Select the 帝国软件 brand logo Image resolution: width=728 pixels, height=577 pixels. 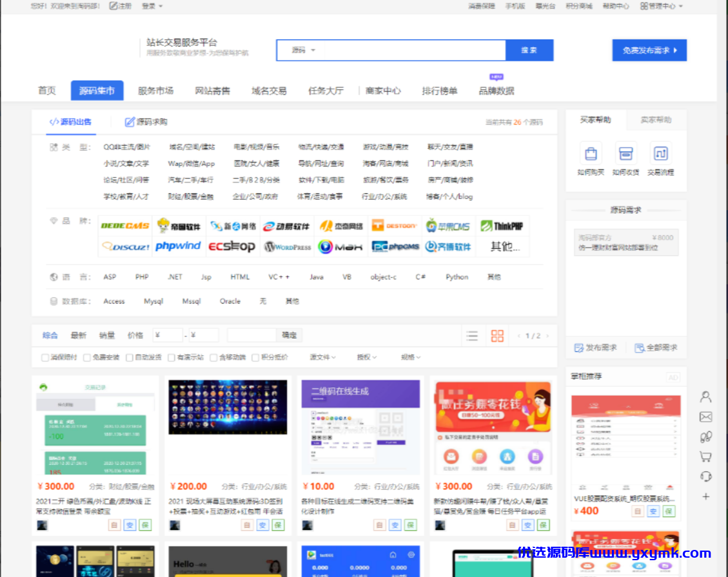[179, 226]
